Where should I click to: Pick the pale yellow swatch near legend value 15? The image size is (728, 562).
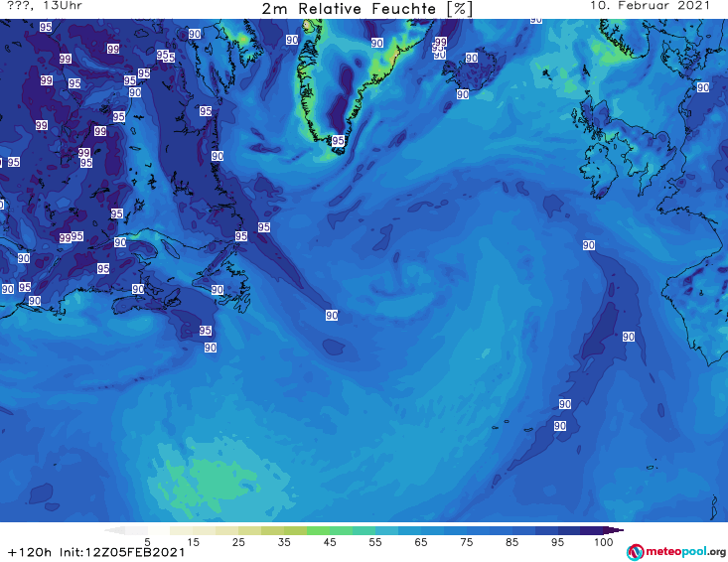[x=181, y=530]
